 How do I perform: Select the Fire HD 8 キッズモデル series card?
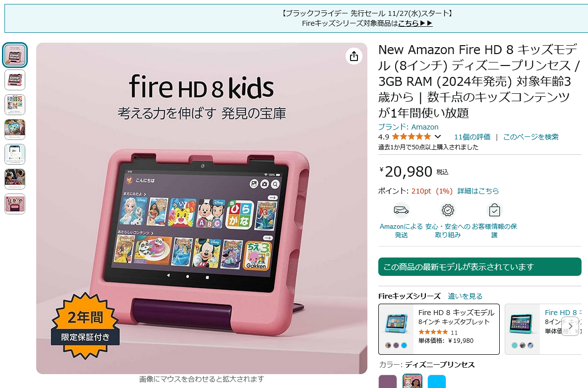pyautogui.click(x=439, y=329)
